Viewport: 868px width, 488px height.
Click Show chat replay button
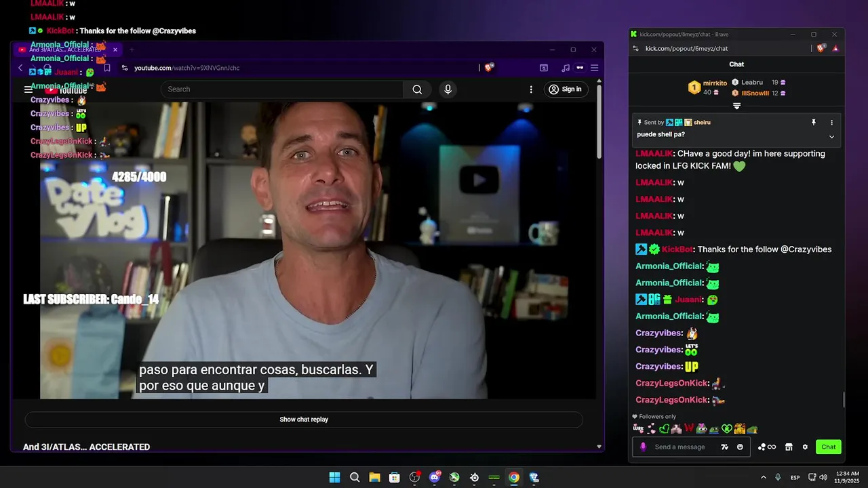click(x=304, y=420)
